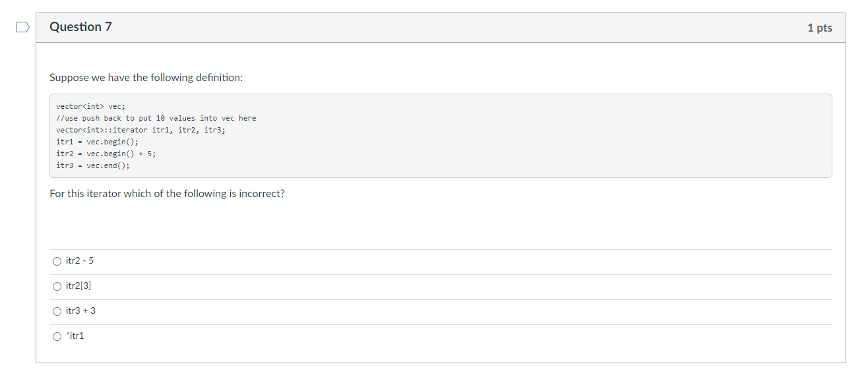This screenshot has height=383, width=868.
Task: Click the "itr3 = vec.end();" code line
Action: tap(93, 165)
